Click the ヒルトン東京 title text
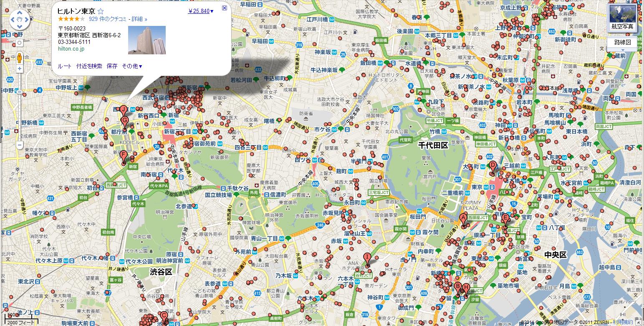The width and height of the screenshot is (644, 326). click(x=76, y=11)
